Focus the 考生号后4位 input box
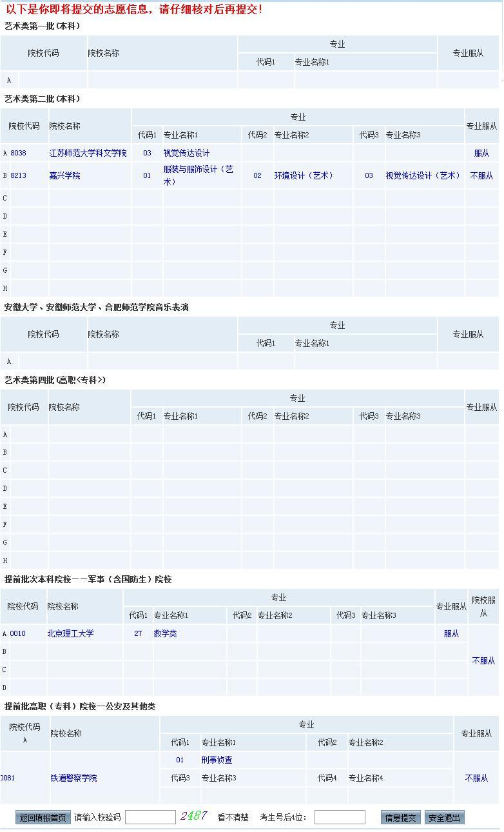Screen dimensions: 504x832 pos(340,818)
